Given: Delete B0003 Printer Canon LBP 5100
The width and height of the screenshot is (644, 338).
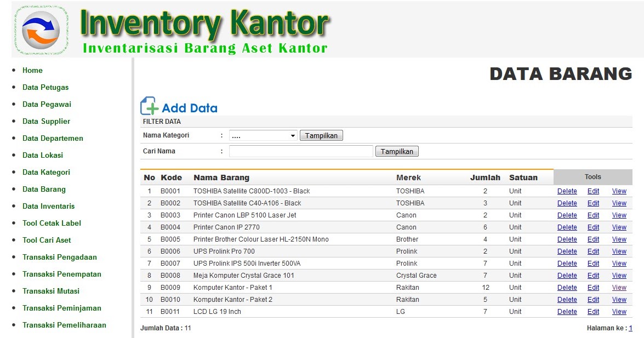Looking at the screenshot, I should tap(567, 215).
